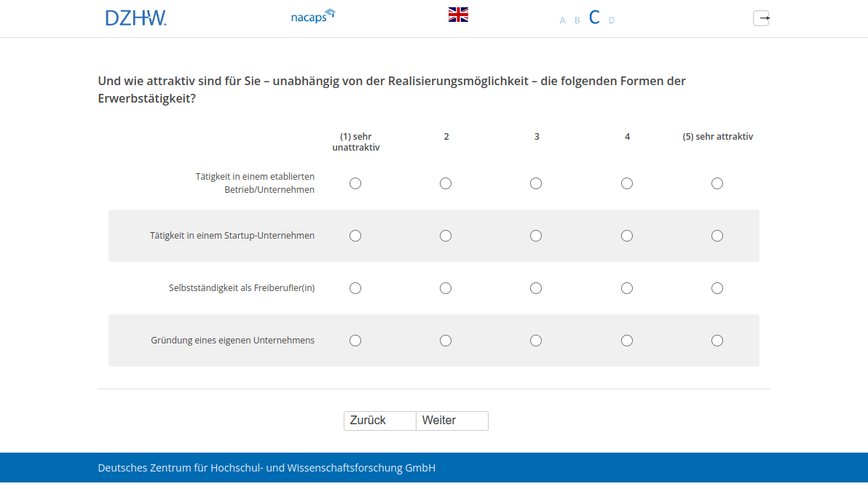Choose the large C font size
This screenshot has height=489, width=868.
click(x=594, y=18)
